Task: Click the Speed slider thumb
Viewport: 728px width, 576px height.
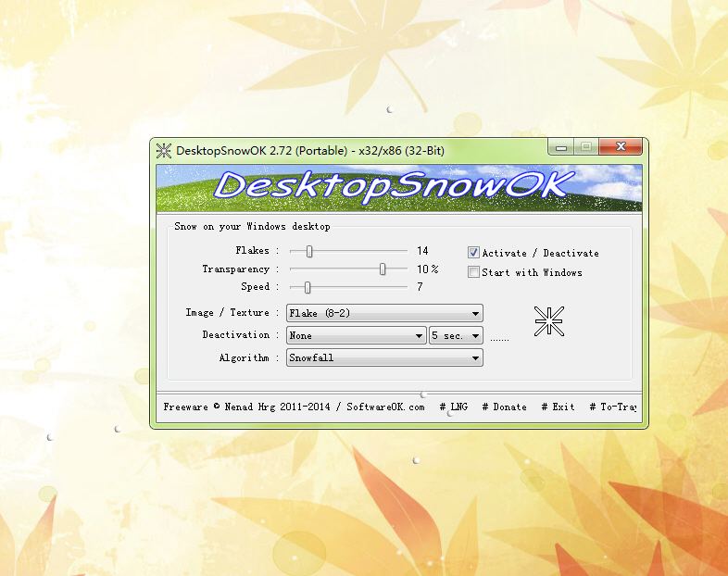Action: tap(308, 287)
